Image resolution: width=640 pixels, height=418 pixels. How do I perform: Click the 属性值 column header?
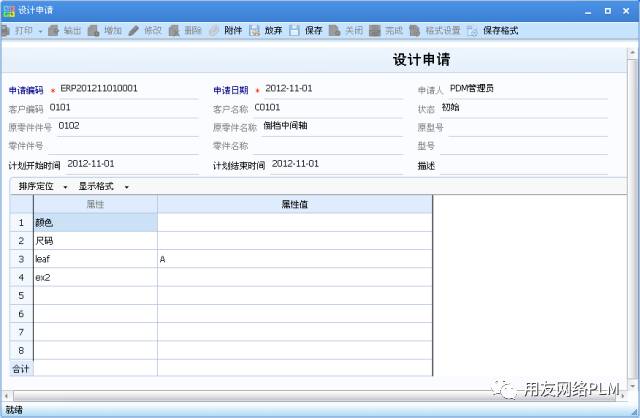coord(294,204)
